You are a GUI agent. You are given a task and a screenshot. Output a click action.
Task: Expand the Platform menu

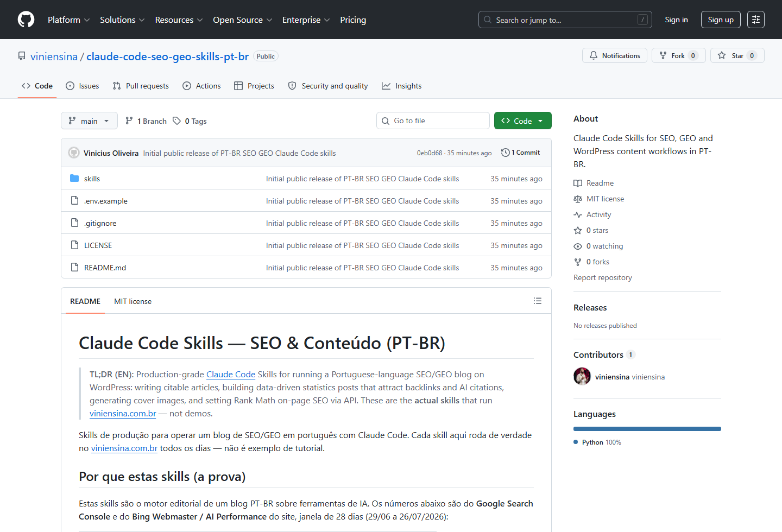pos(68,20)
